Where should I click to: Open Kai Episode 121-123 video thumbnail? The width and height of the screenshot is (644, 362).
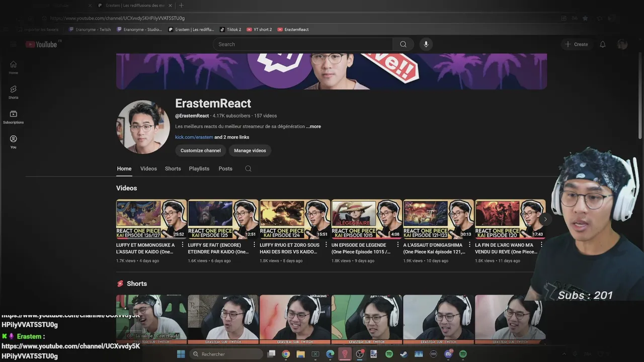[x=438, y=219]
